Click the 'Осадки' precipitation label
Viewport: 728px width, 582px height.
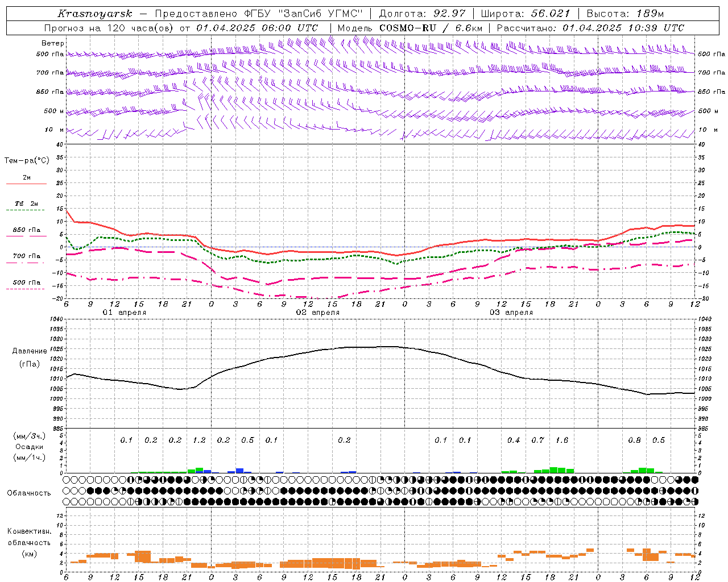pyautogui.click(x=29, y=447)
